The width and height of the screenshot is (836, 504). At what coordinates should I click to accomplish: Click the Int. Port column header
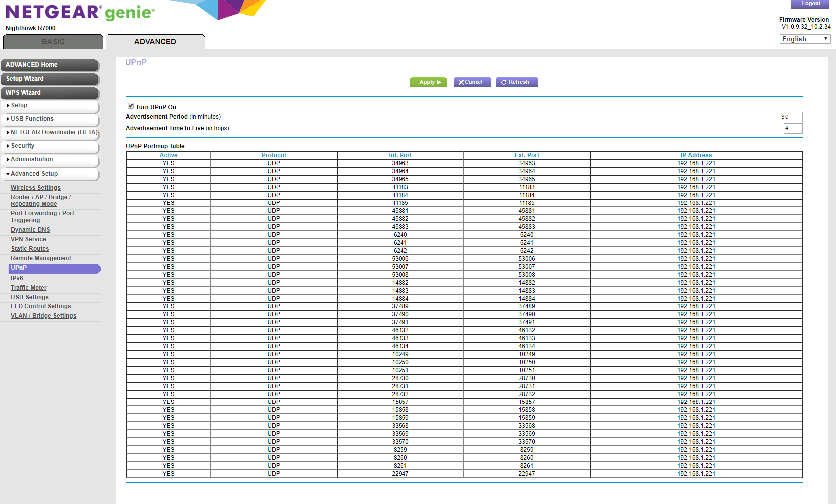(x=400, y=155)
